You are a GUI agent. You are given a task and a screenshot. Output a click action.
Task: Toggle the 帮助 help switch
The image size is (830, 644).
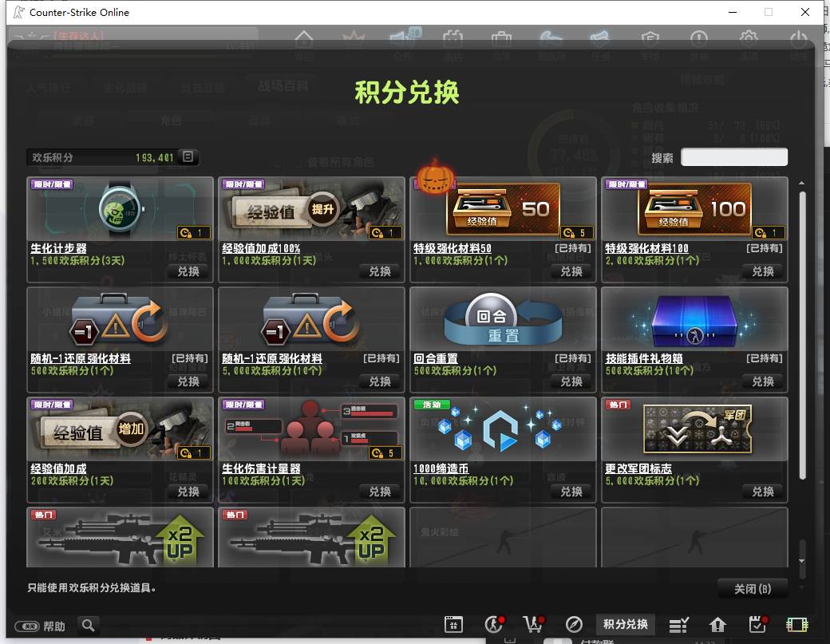click(27, 626)
